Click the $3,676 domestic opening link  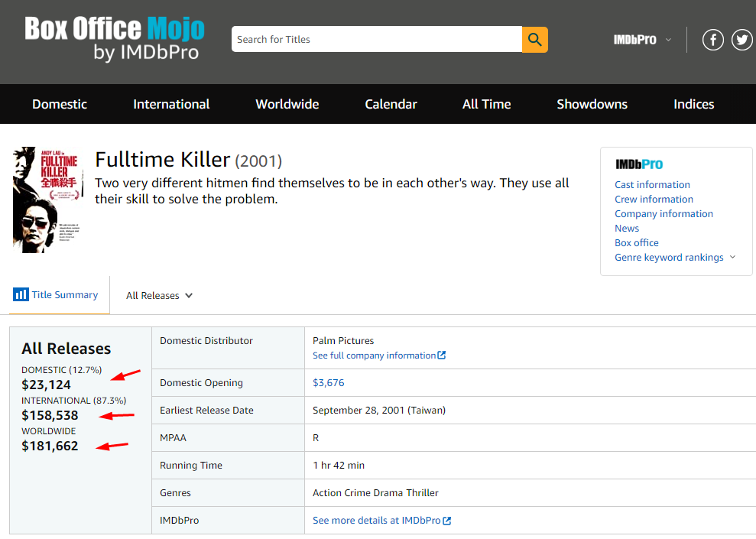(x=329, y=383)
